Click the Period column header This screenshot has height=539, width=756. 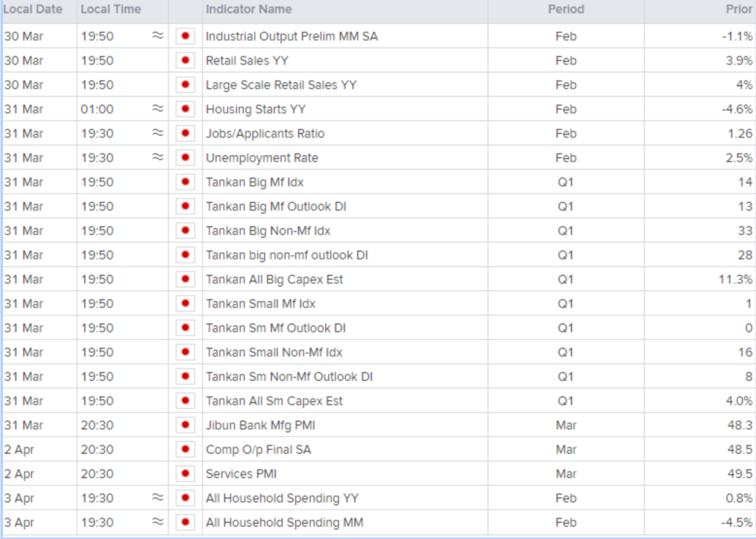click(566, 9)
